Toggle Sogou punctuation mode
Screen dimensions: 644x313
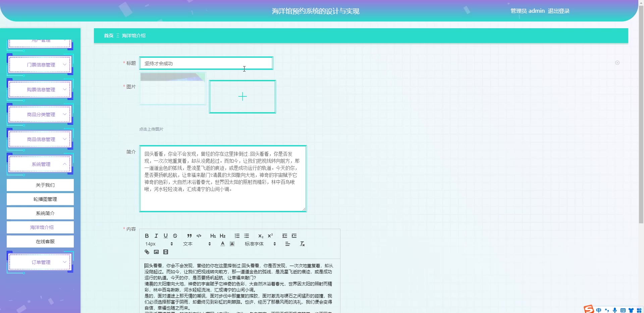click(607, 310)
